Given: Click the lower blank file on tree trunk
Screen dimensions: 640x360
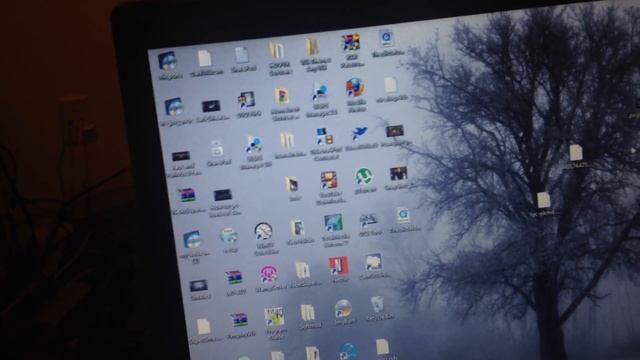Looking at the screenshot, I should click(x=543, y=200).
